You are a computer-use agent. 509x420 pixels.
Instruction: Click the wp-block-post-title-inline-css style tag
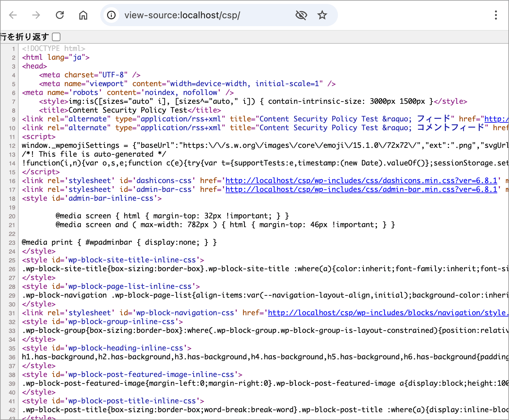pos(113,401)
